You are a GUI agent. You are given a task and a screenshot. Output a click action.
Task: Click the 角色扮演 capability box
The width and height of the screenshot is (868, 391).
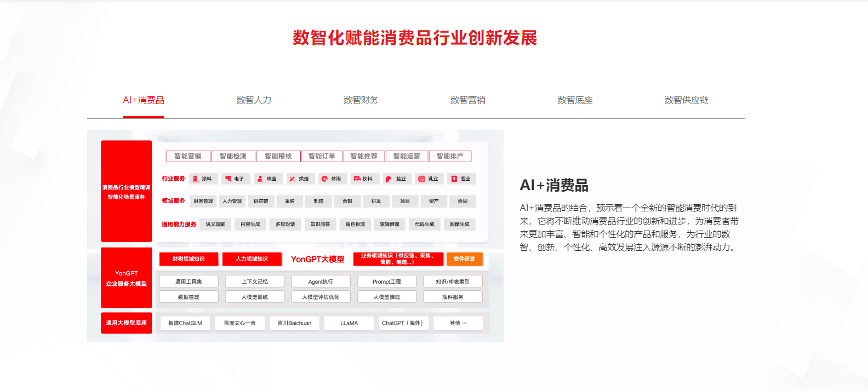[x=355, y=225]
